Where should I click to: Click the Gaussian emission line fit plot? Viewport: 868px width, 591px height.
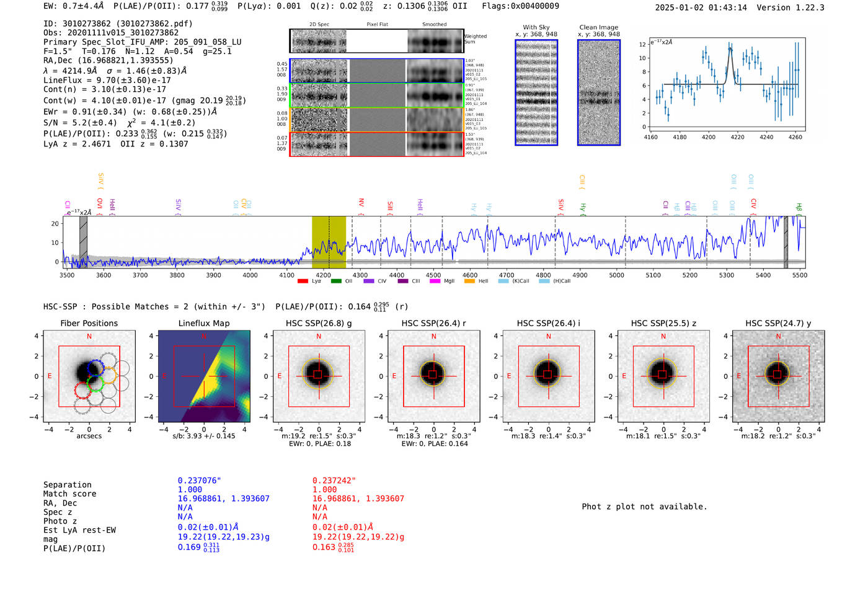(727, 83)
